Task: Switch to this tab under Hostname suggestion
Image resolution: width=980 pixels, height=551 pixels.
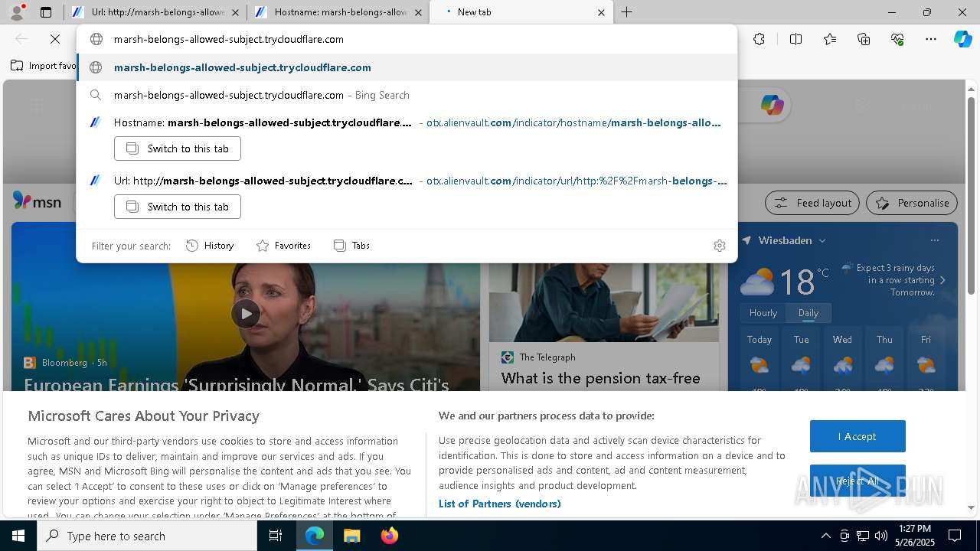Action: click(x=178, y=148)
